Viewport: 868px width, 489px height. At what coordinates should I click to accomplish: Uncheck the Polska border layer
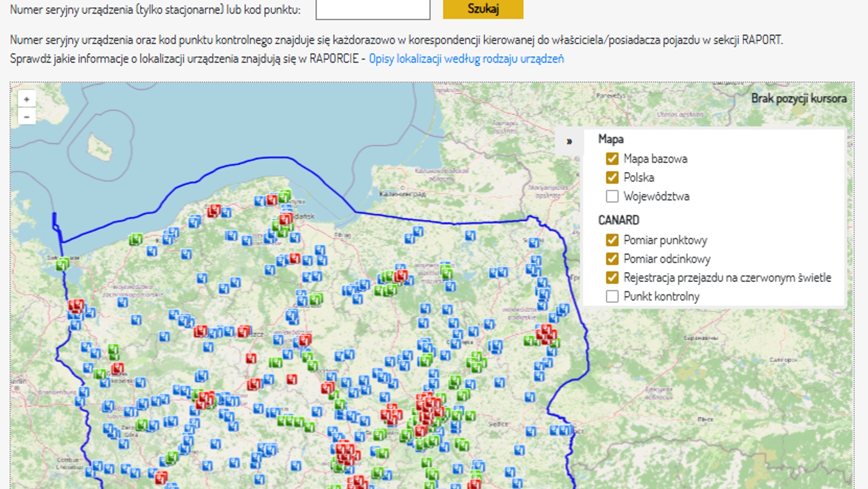pos(612,177)
